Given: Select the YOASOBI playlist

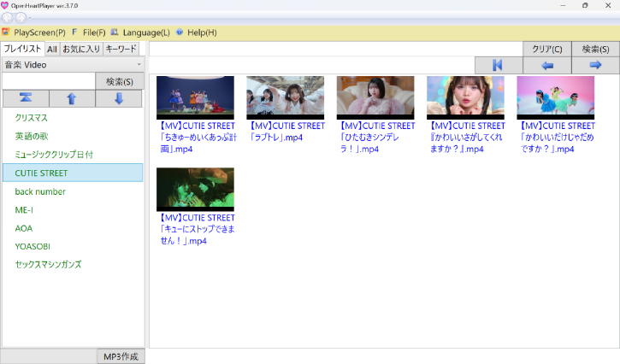Looking at the screenshot, I should click(34, 246).
